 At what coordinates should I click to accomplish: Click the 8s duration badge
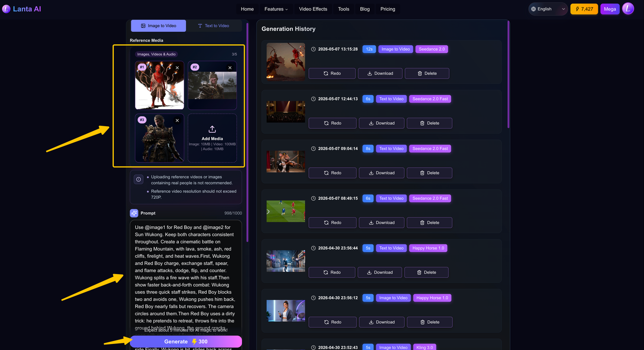click(368, 149)
